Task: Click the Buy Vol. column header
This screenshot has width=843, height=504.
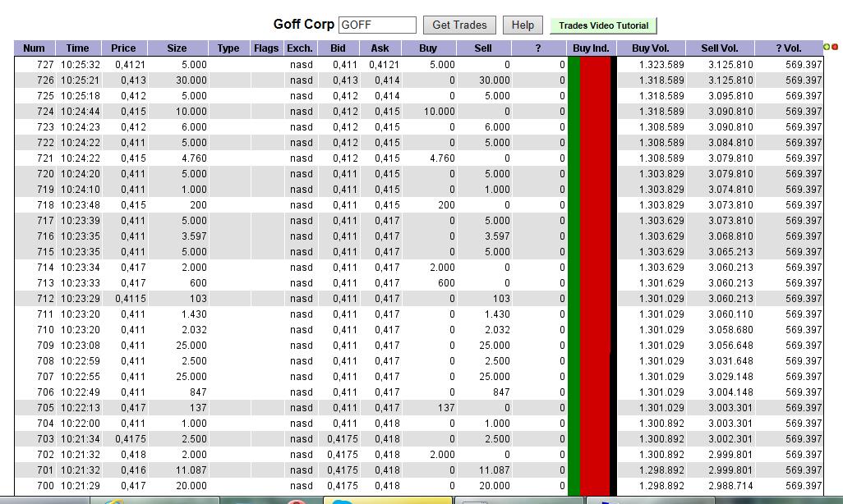Action: (651, 48)
